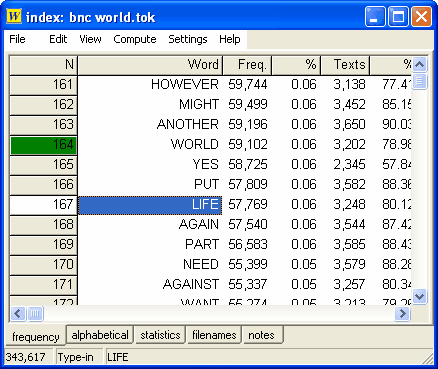
Task: Click the WordSmith app icon in title bar
Action: point(14,16)
